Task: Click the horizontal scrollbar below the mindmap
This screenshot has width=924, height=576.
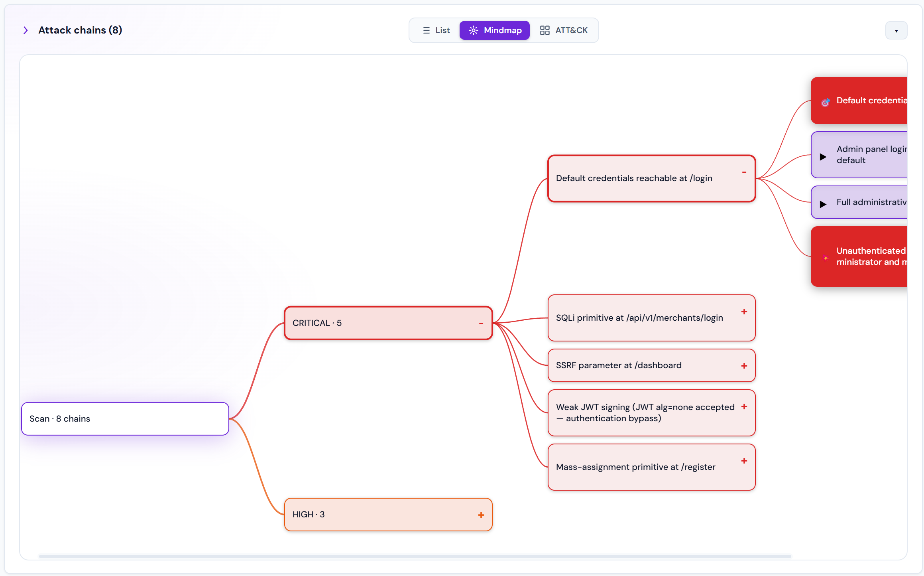Action: pyautogui.click(x=415, y=556)
